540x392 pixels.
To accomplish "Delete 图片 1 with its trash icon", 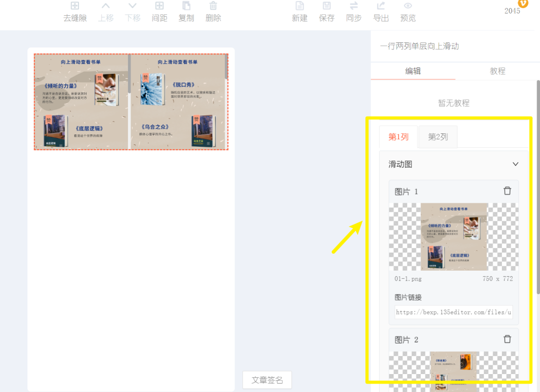I will tap(507, 191).
